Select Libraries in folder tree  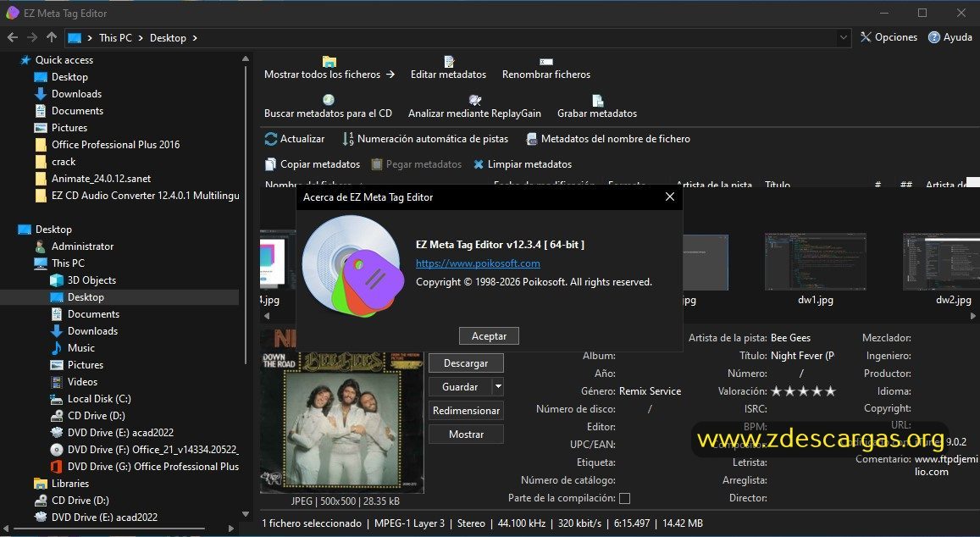click(70, 484)
